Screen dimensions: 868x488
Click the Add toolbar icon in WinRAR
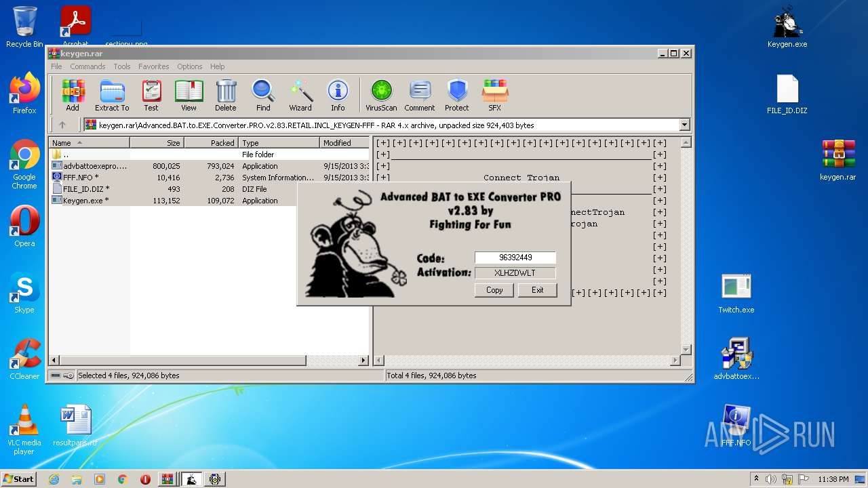click(73, 95)
